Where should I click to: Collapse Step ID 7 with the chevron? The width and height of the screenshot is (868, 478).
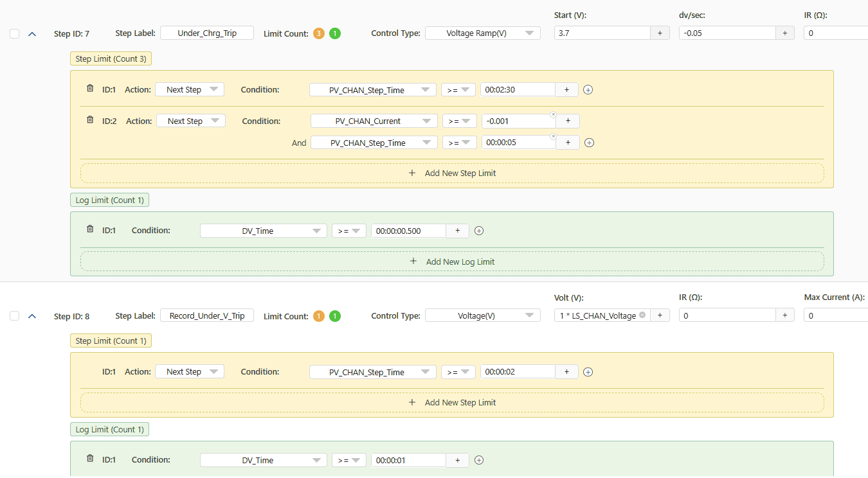pos(32,34)
